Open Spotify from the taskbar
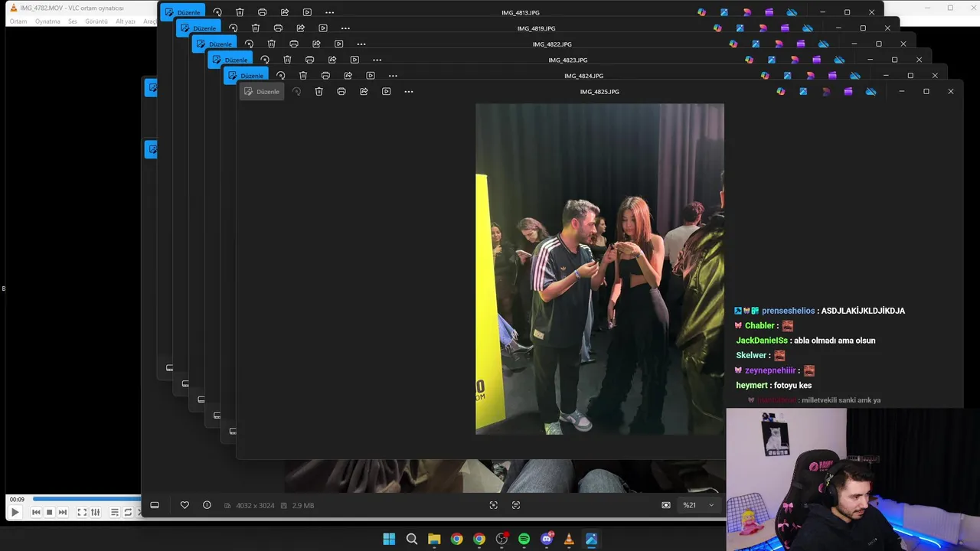Screen dimensions: 980x551 pos(524,539)
